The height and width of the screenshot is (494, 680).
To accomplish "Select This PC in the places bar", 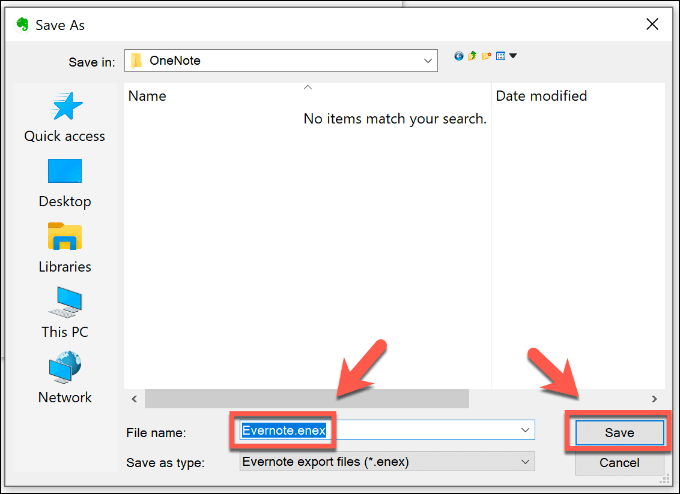I will click(x=65, y=313).
